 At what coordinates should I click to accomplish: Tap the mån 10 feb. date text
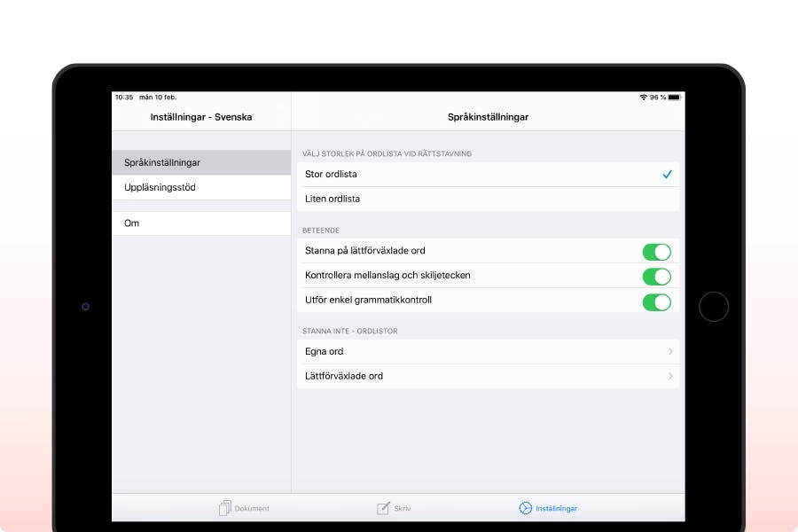158,98
